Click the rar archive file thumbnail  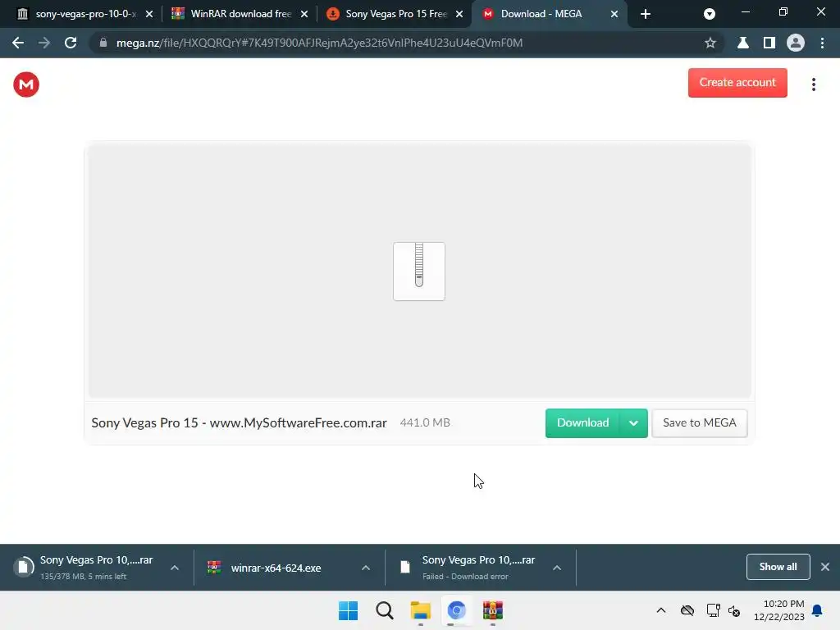(x=419, y=271)
